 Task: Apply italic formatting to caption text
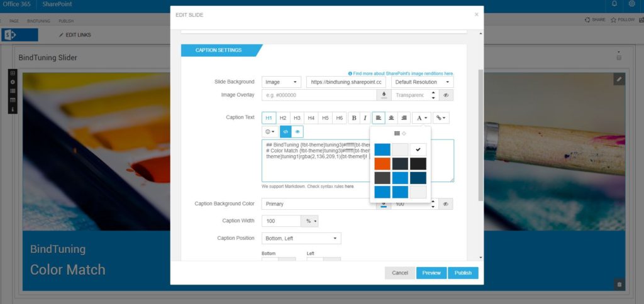[x=365, y=118]
